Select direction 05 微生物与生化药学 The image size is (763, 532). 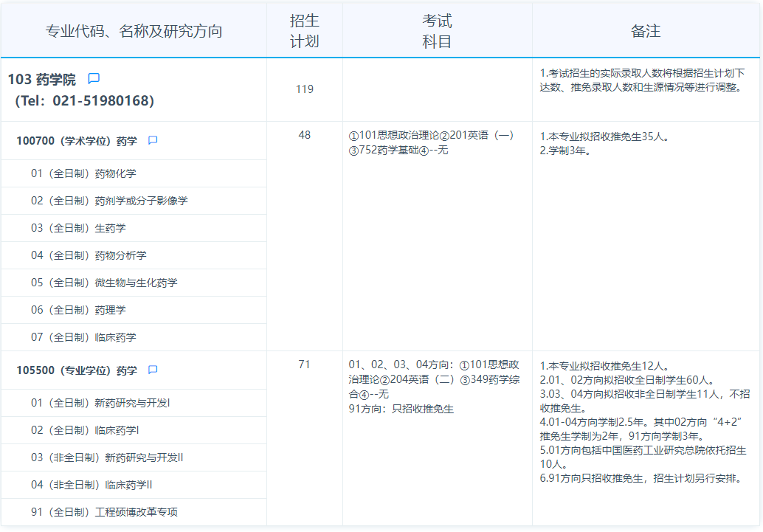pyautogui.click(x=104, y=283)
